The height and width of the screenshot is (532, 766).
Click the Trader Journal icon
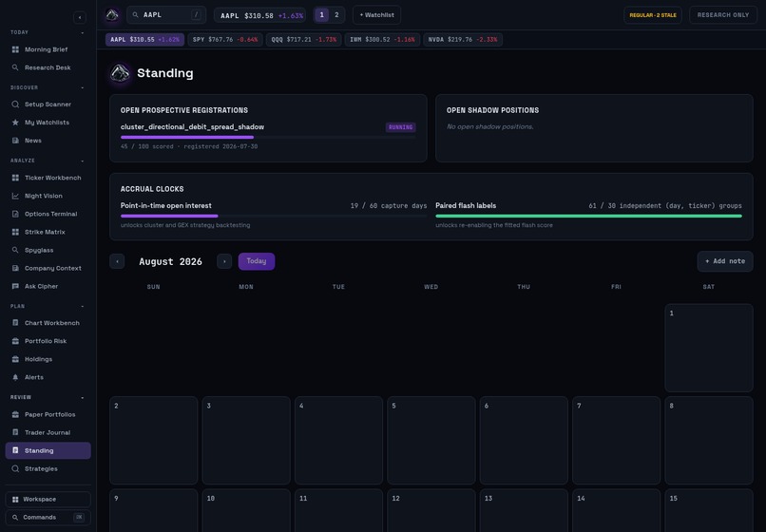pos(15,432)
